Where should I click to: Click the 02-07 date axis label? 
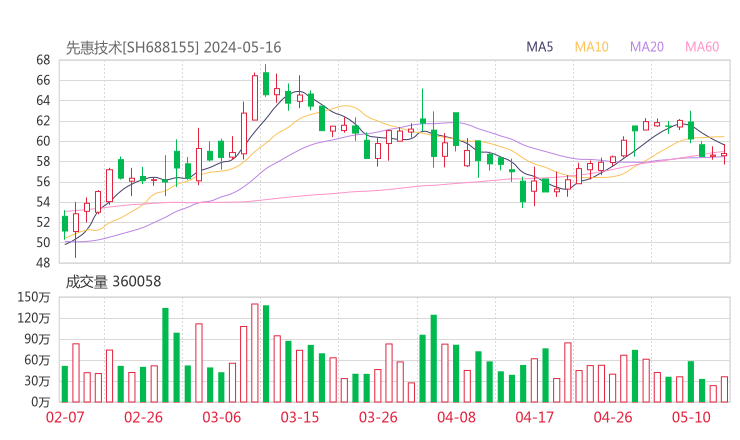click(65, 417)
